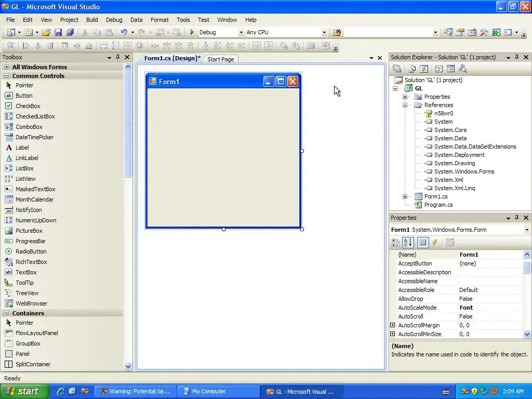Image resolution: width=532 pixels, height=399 pixels.
Task: Select System.Windows.Forms reference
Action: [464, 171]
